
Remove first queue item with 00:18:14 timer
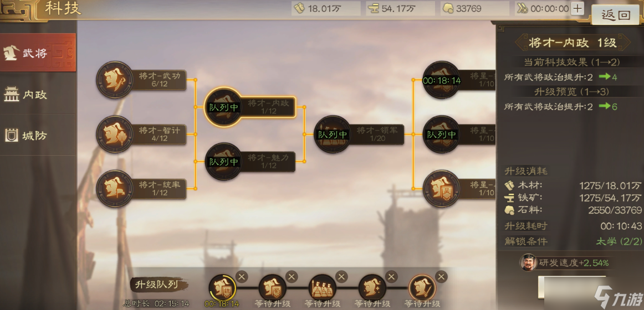(x=242, y=277)
